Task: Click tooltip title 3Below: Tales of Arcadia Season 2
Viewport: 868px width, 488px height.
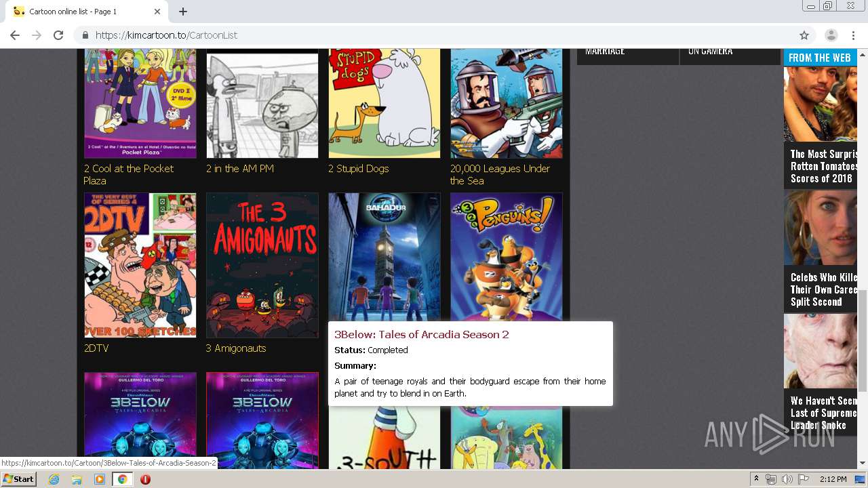Action: (421, 334)
